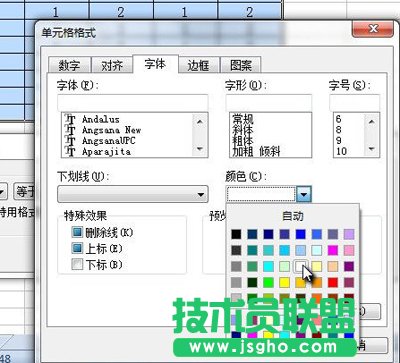Pick the purple swatch in third row
This screenshot has width=400, height=363.
pyautogui.click(x=349, y=266)
